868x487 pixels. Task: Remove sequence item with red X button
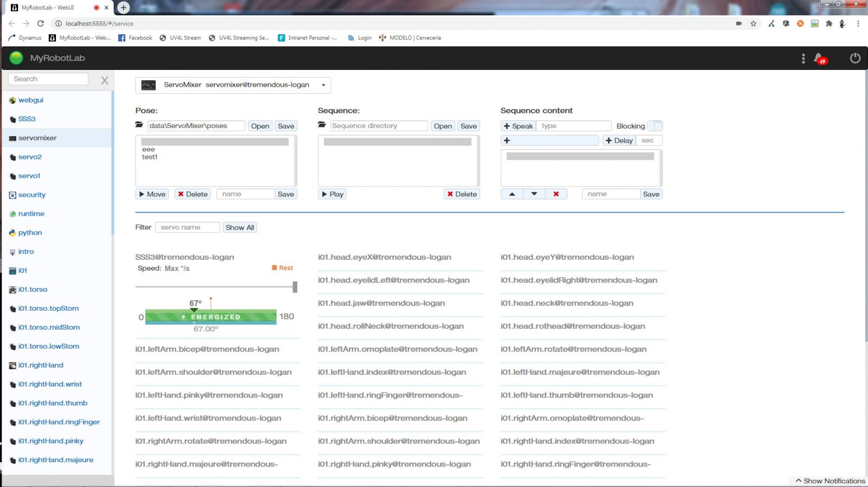[556, 194]
